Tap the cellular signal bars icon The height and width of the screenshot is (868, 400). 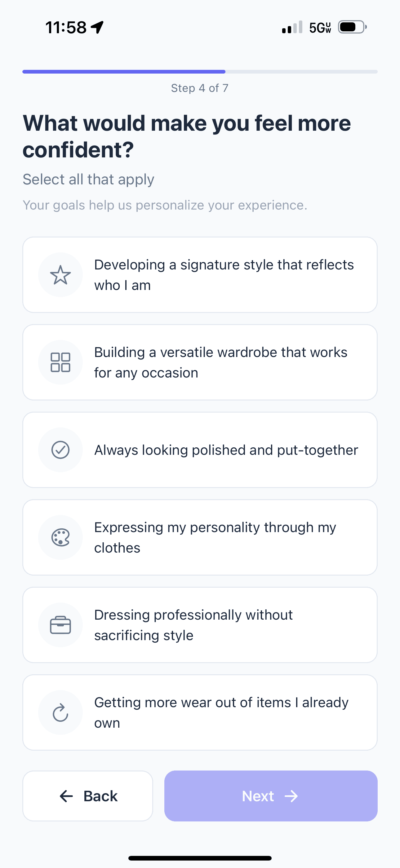click(x=292, y=28)
